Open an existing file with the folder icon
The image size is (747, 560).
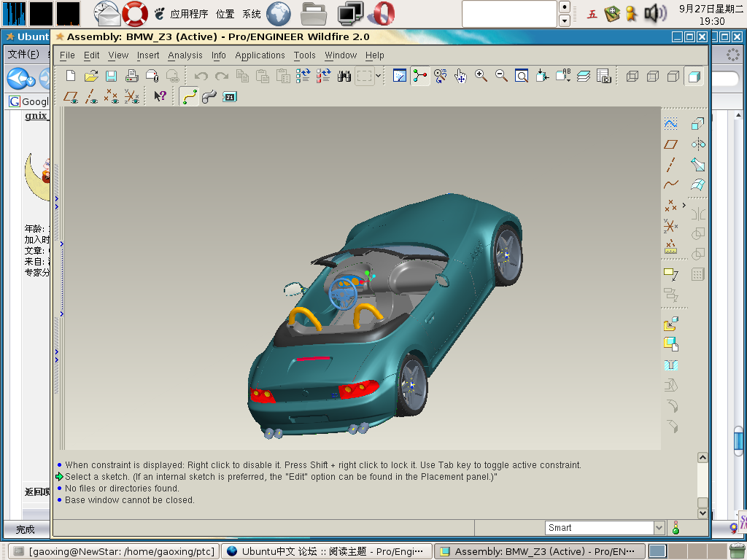(91, 76)
